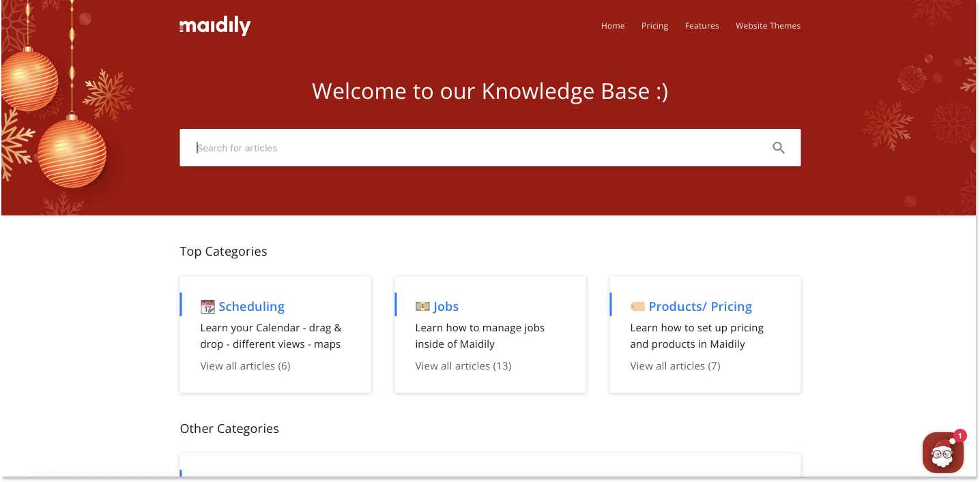
Task: Click the Scheduling card description text
Action: point(271,336)
